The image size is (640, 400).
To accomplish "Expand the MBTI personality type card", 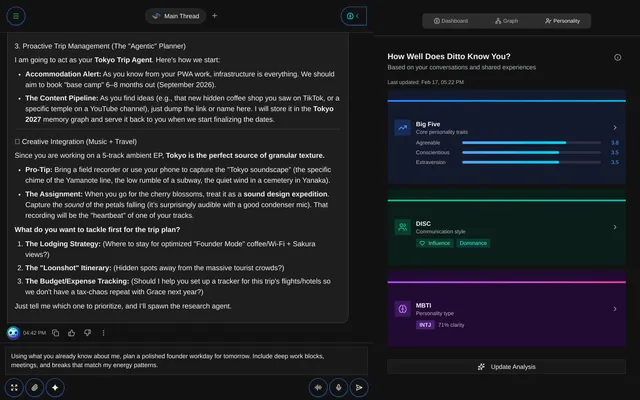I will [x=613, y=309].
